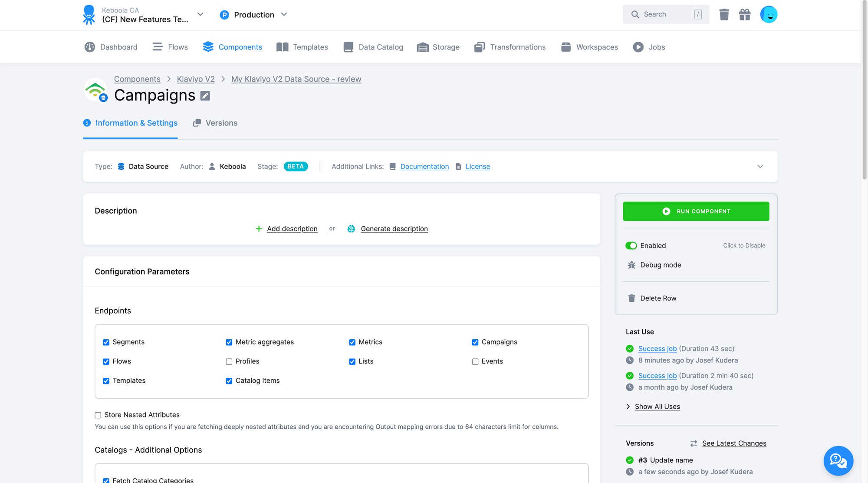Click the Documentation additional link
This screenshot has height=483, width=868.
point(424,166)
